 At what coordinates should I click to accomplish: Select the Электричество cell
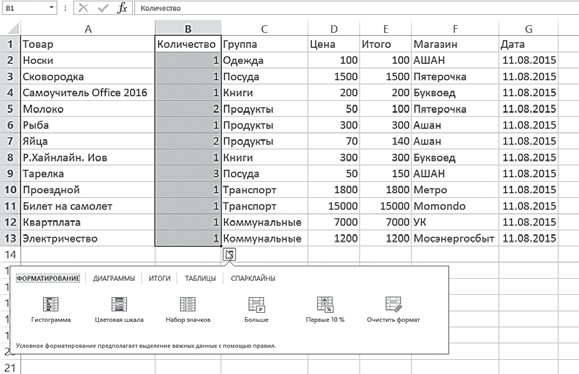pos(88,238)
